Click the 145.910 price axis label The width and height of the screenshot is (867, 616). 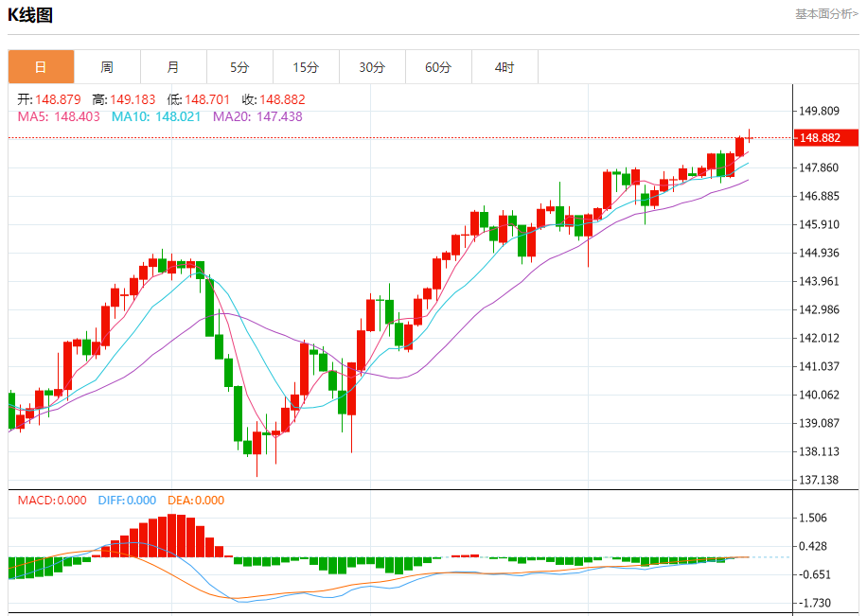pyautogui.click(x=820, y=224)
